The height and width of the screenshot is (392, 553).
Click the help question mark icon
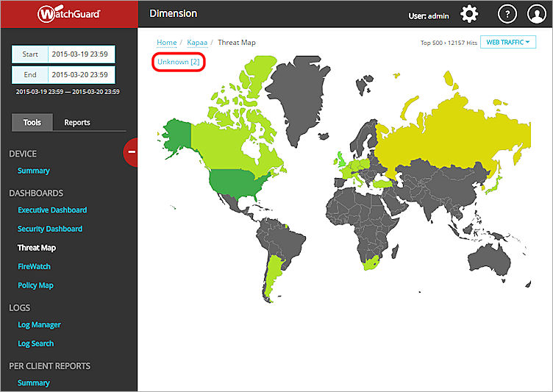(507, 14)
